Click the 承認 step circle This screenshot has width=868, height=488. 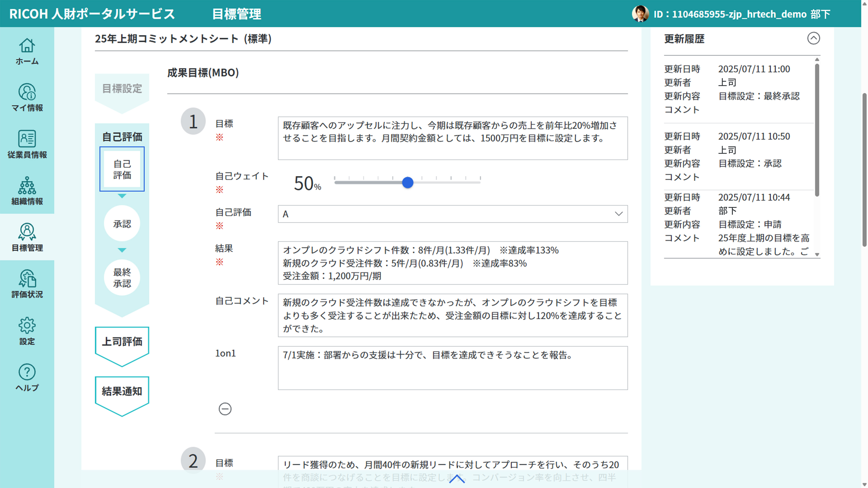pos(122,224)
